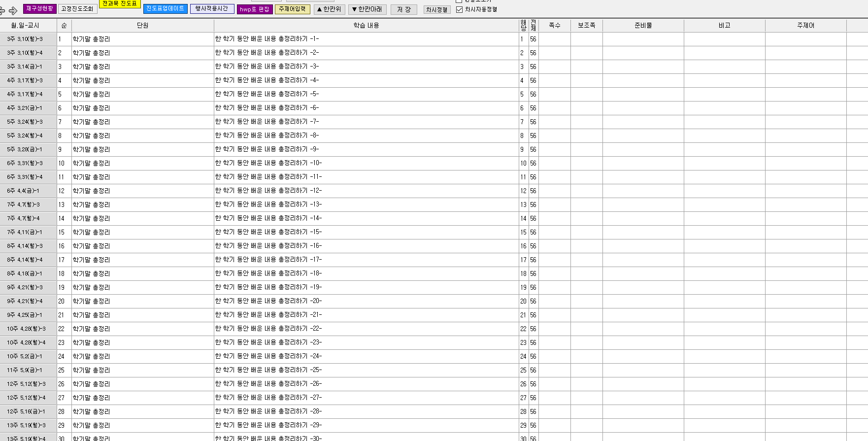Click the 순 cell with number 8
The width and height of the screenshot is (868, 441).
click(64, 136)
